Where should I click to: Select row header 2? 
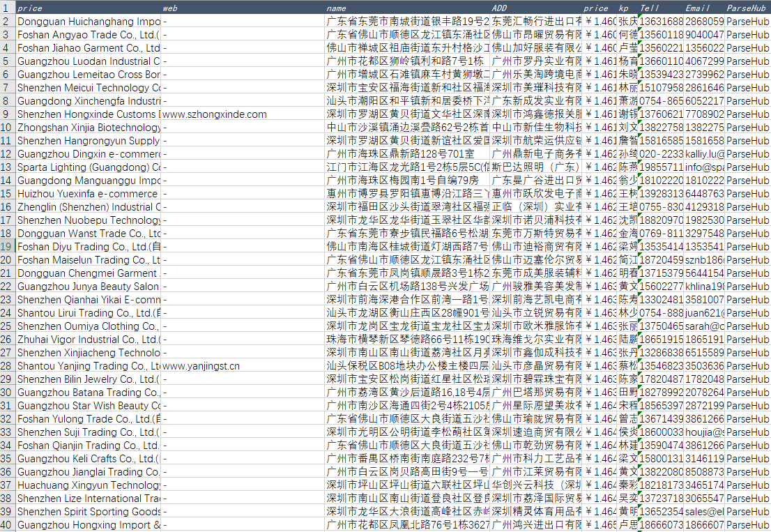[8, 21]
